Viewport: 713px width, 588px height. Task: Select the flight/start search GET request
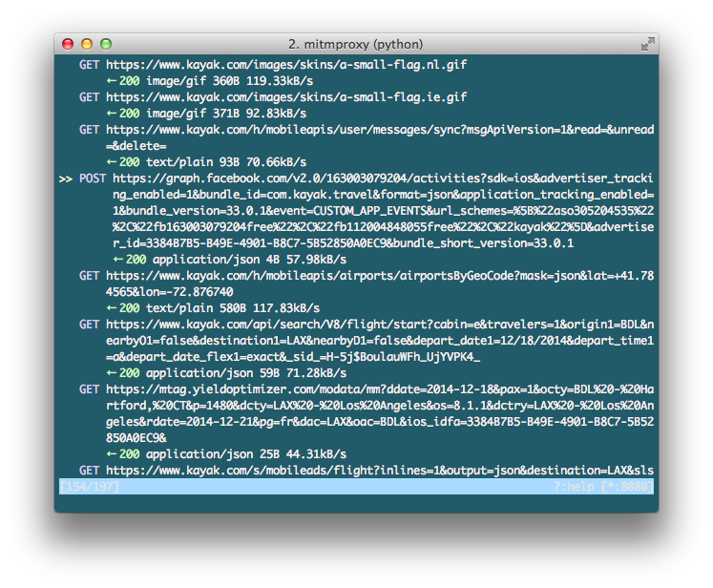tap(367, 341)
